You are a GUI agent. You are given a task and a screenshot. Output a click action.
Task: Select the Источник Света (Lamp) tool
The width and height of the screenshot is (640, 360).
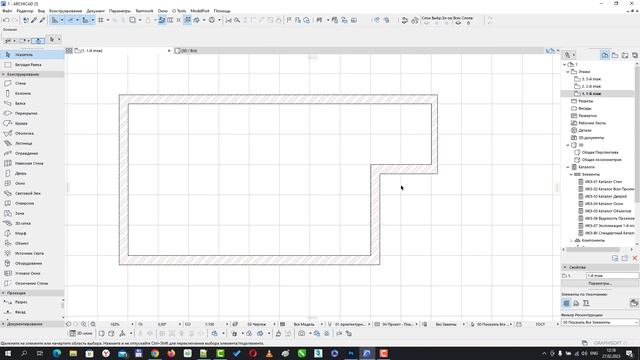tap(32, 253)
